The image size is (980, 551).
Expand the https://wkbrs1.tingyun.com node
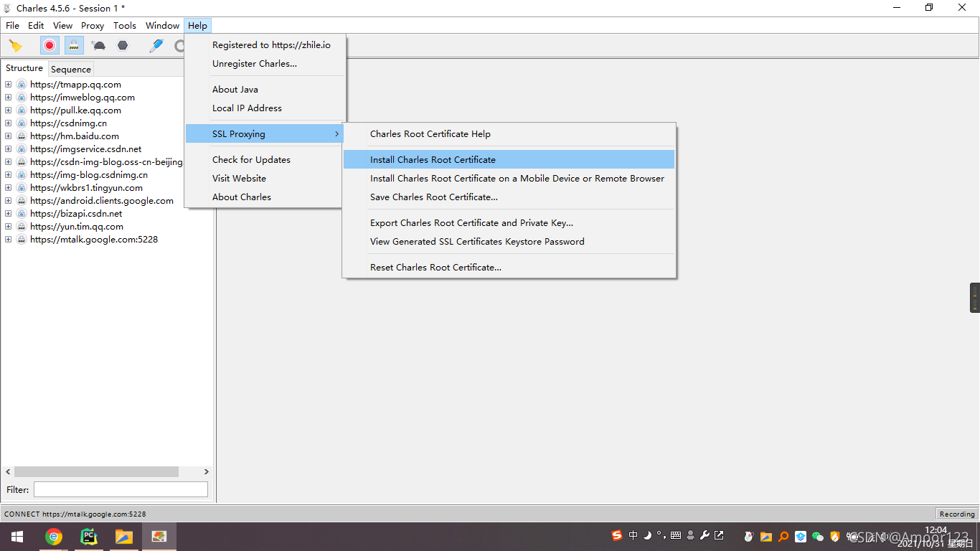tap(8, 188)
